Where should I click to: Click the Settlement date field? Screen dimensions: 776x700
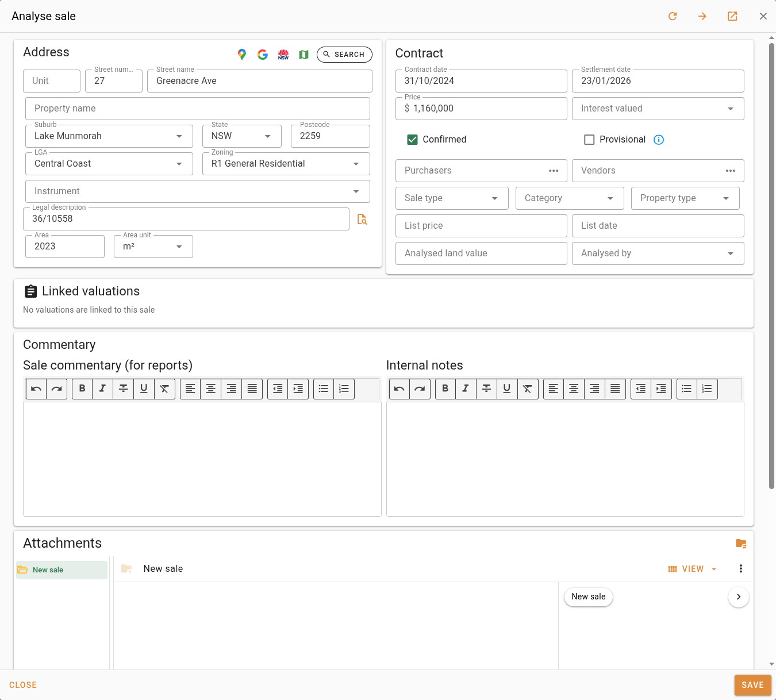click(658, 81)
